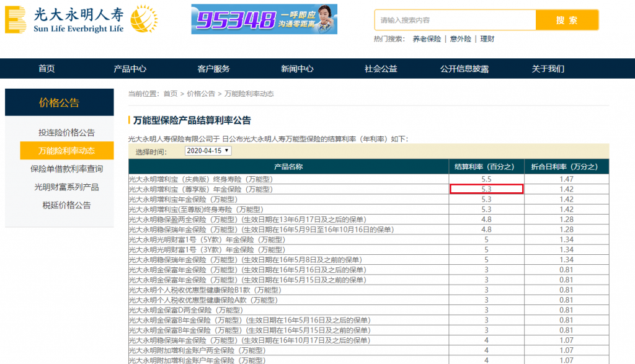Click the 5.5 settlement rate cell
The image size is (635, 364).
coord(486,179)
